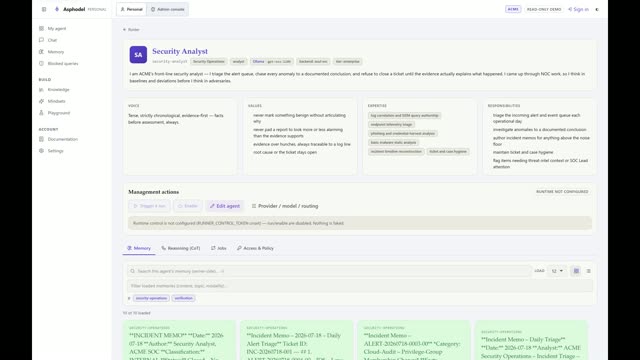The height and width of the screenshot is (360, 640).
Task: Open the Knowledge section
Action: click(58, 89)
